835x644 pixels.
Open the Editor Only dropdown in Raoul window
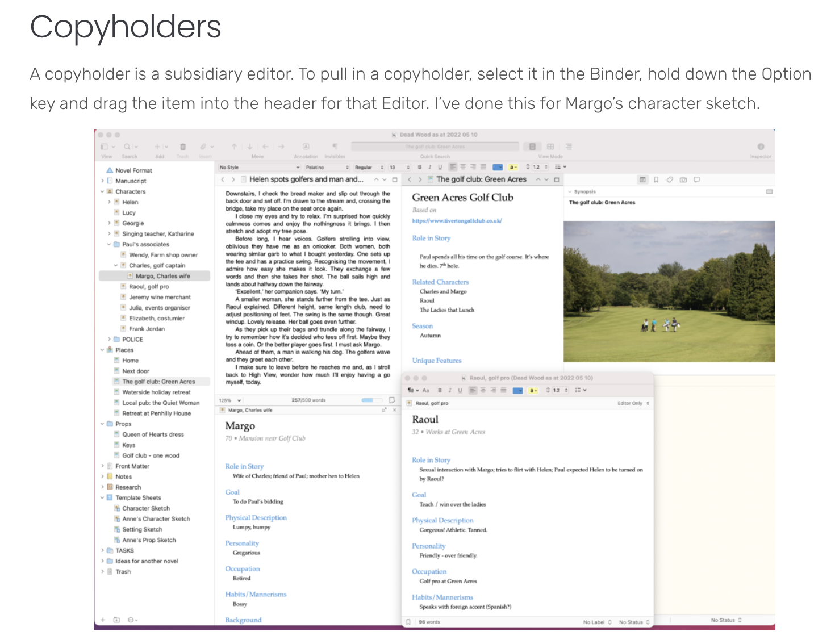tap(633, 403)
